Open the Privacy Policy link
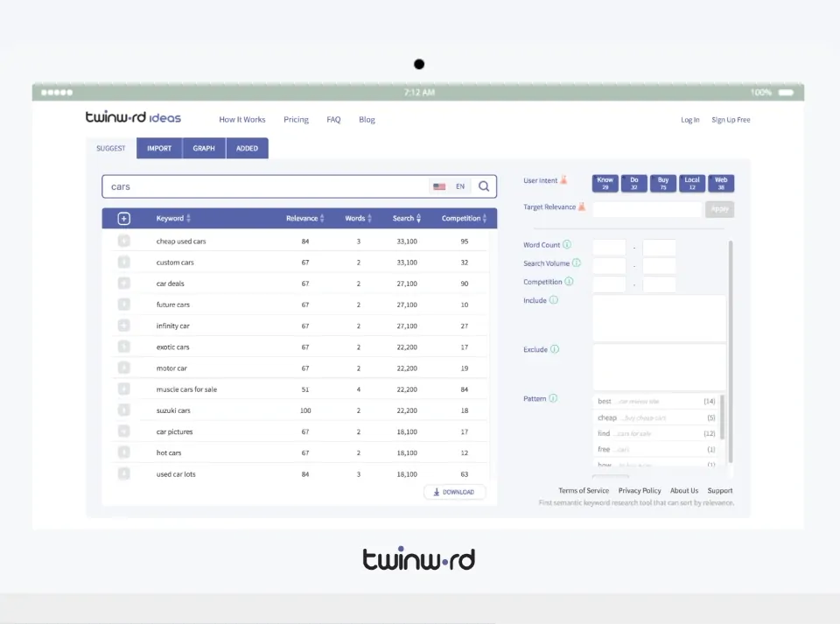The width and height of the screenshot is (840, 624). [x=640, y=491]
